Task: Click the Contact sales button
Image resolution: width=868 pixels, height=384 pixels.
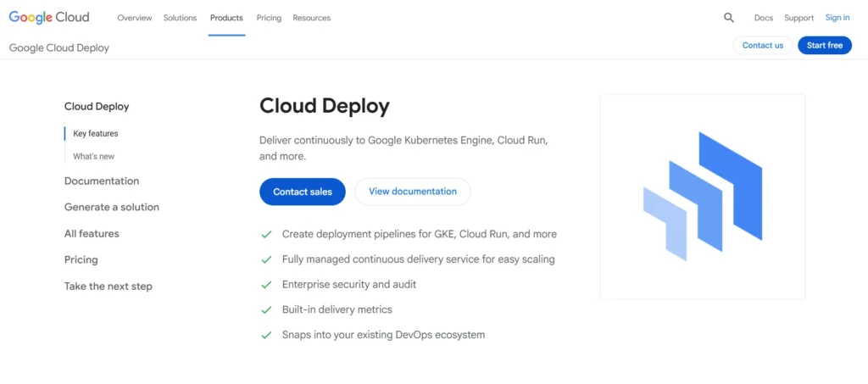Action: coord(303,192)
